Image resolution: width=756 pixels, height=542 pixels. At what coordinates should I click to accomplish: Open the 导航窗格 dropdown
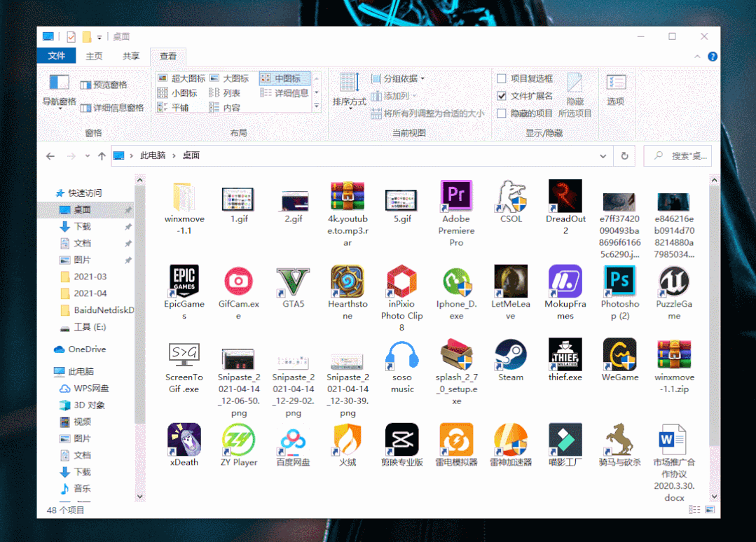59,92
